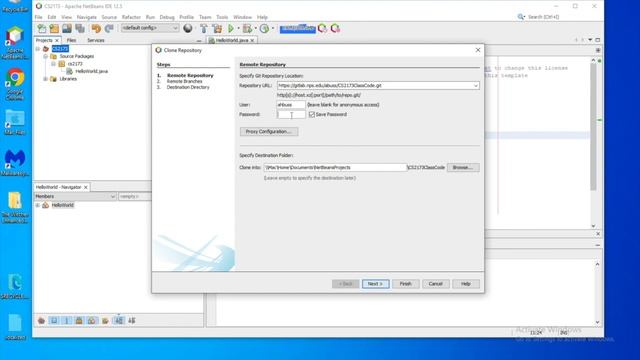Click the Clean and Build icon
The image size is (640, 360).
[x=217, y=28]
